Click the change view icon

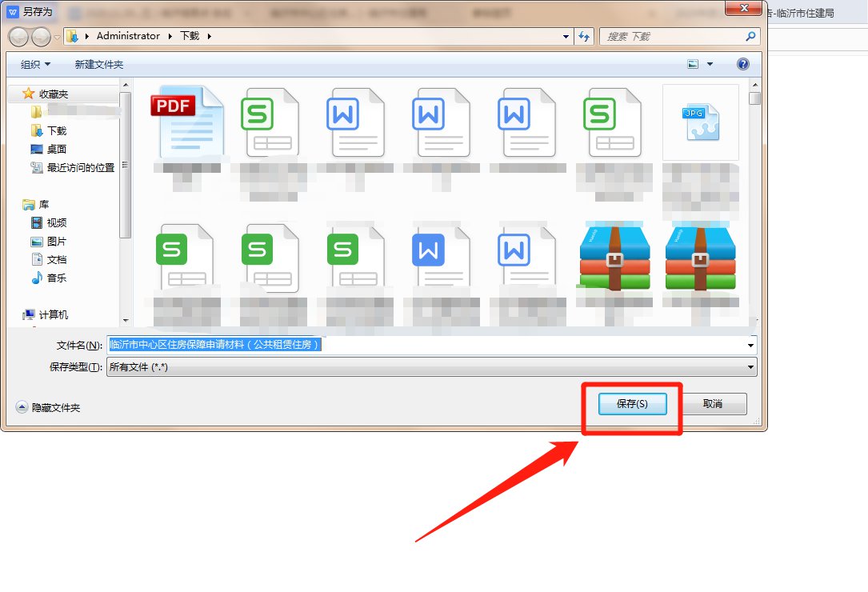point(693,64)
